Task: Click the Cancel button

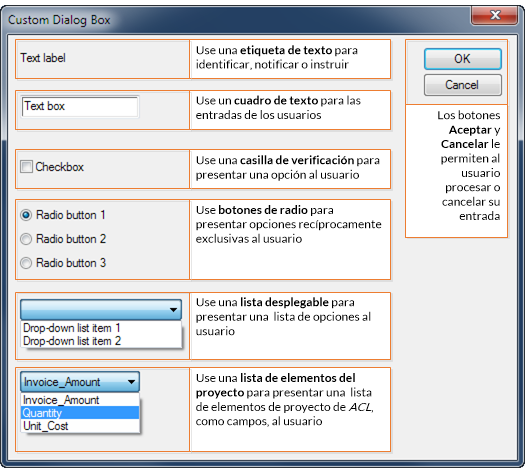Action: [x=462, y=85]
